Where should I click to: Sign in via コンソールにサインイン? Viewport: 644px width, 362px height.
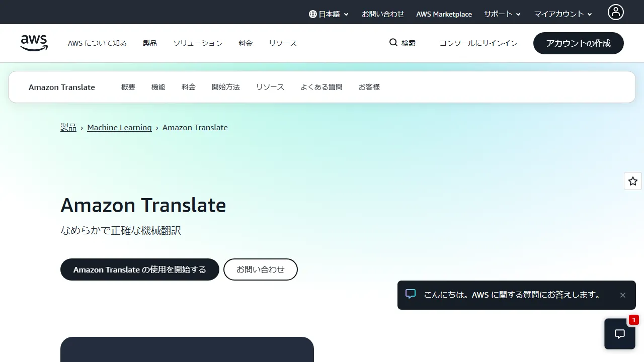(478, 43)
